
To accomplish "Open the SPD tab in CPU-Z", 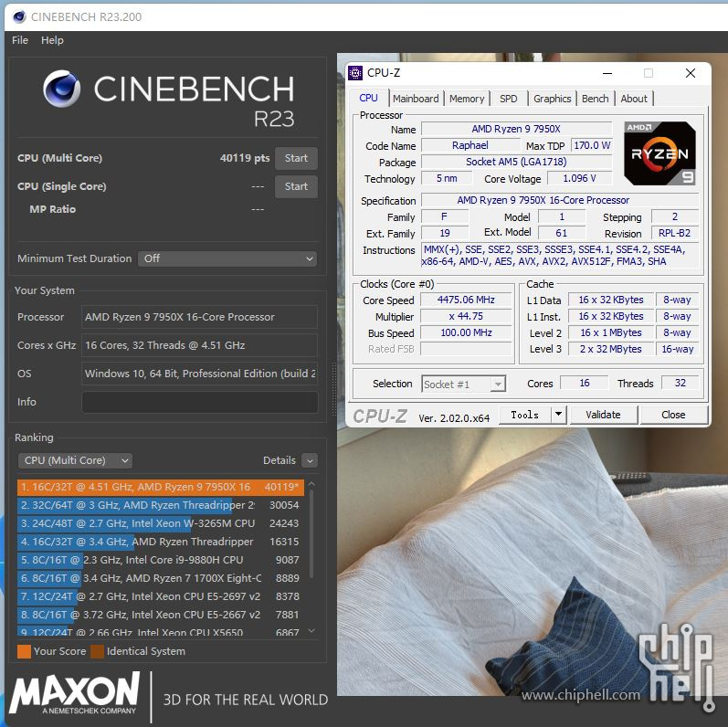I will point(509,99).
